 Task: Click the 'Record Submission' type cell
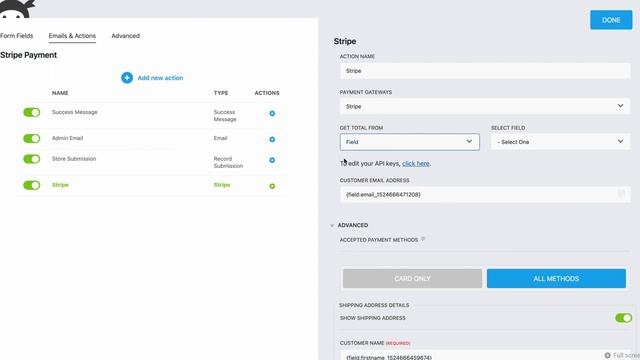(x=228, y=162)
